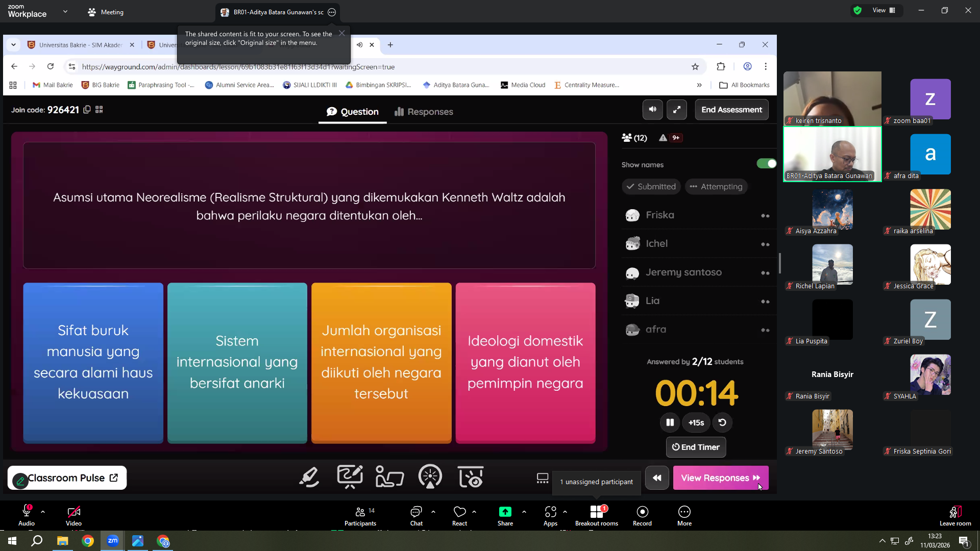Open the whiteboard drawing tool
Viewport: 980px width, 551px height.
pyautogui.click(x=350, y=478)
